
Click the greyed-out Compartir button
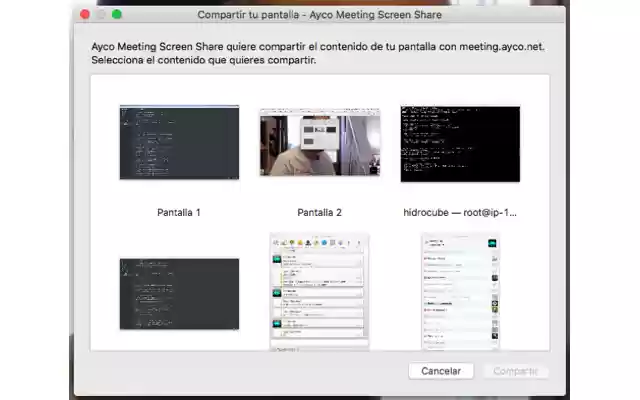click(x=516, y=371)
